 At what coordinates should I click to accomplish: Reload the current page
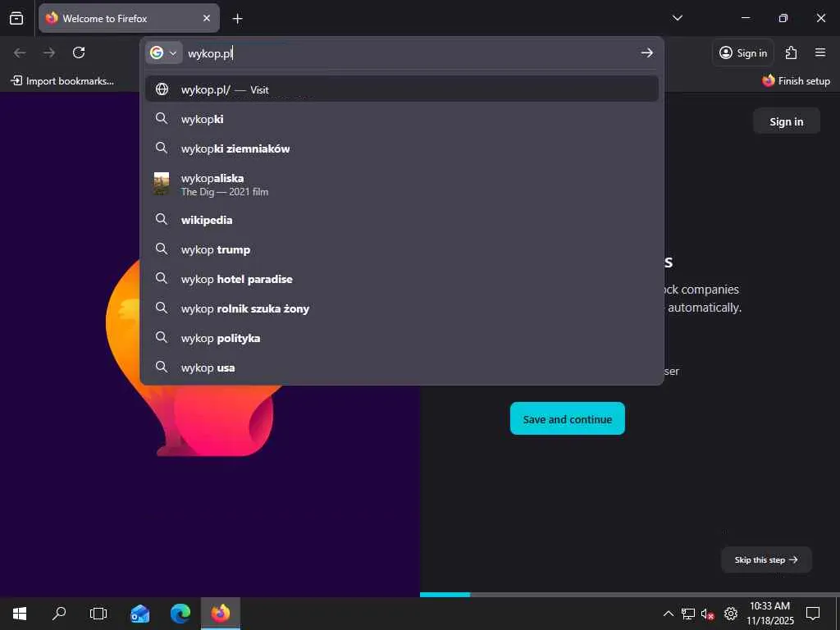79,52
